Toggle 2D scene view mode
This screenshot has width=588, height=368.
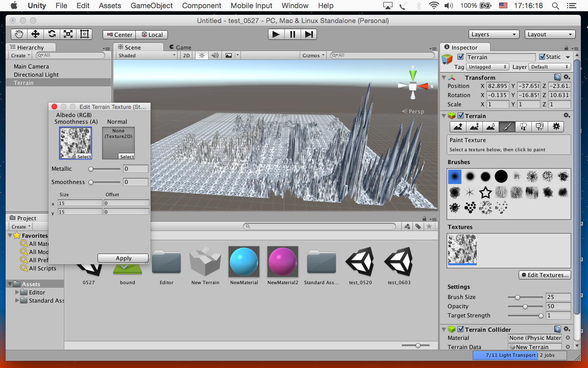[187, 55]
